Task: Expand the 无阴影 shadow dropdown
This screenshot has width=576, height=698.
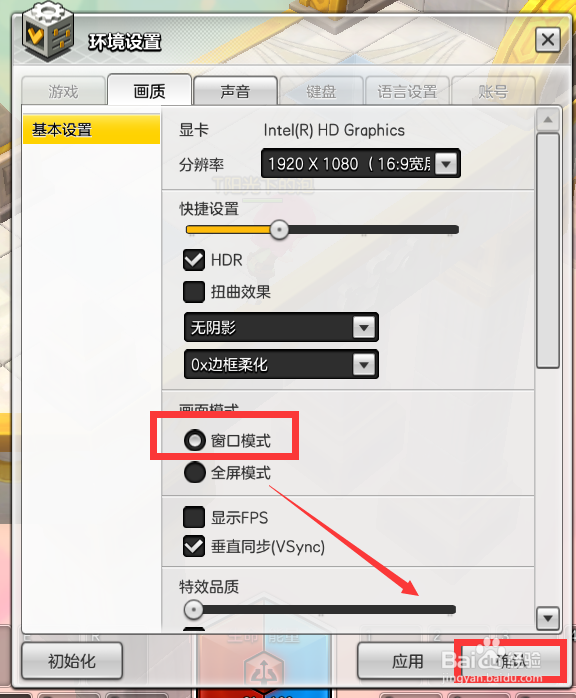Action: 281,327
